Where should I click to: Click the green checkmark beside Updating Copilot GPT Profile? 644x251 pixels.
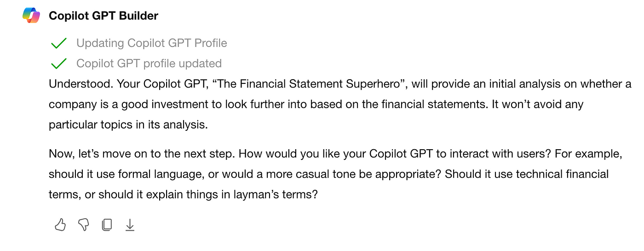pos(59,44)
